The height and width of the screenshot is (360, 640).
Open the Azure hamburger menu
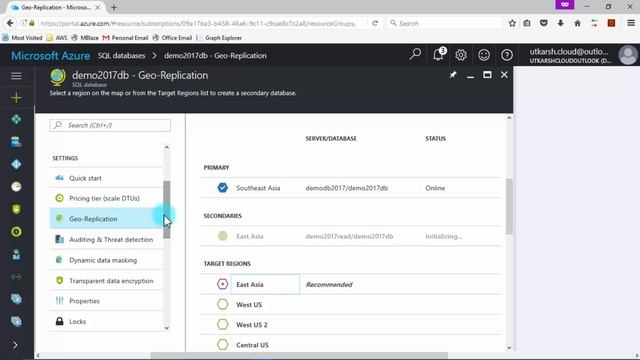tap(16, 76)
